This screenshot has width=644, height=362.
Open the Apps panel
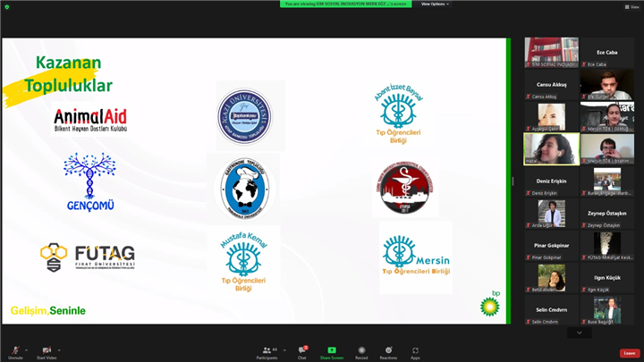pyautogui.click(x=415, y=352)
